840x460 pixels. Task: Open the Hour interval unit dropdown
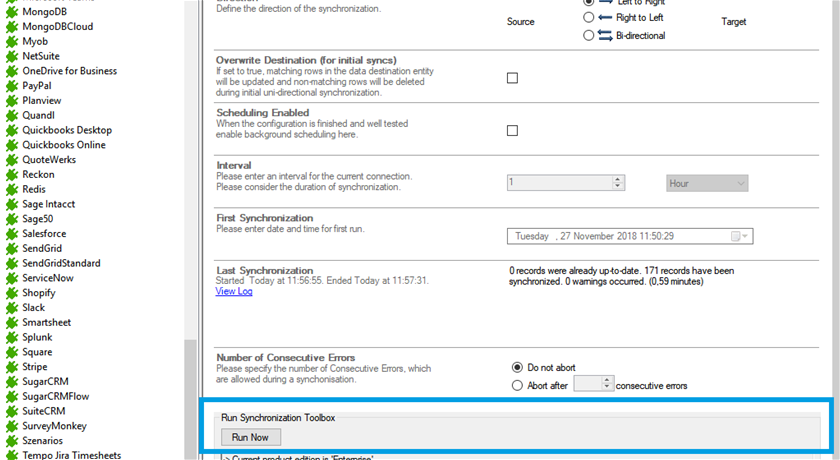click(707, 183)
